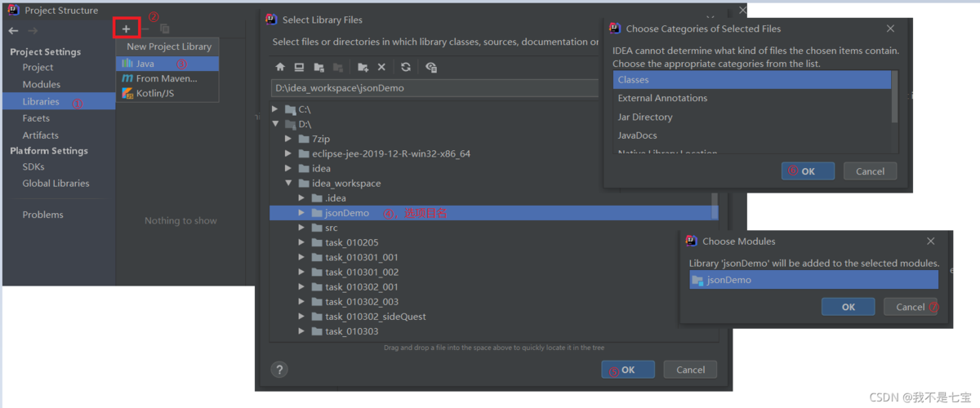The width and height of the screenshot is (980, 408).
Task: Select task_010303 folder
Action: [x=351, y=331]
